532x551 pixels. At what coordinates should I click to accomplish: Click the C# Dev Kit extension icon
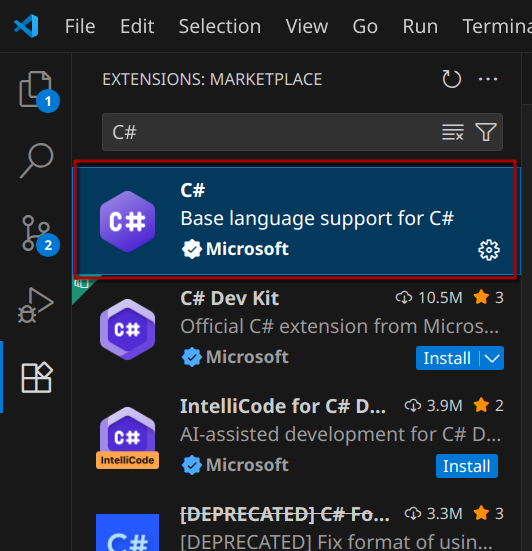pyautogui.click(x=127, y=329)
